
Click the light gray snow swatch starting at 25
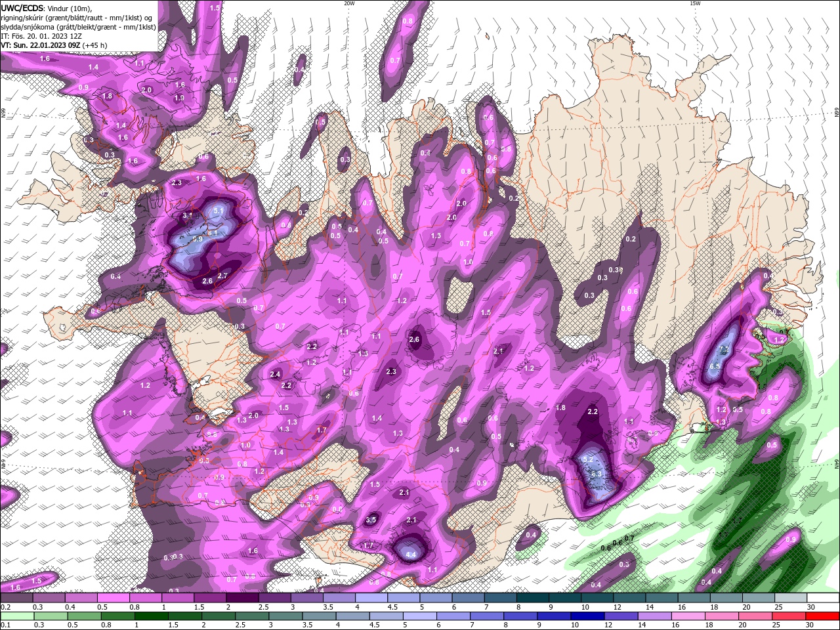pyautogui.click(x=791, y=598)
